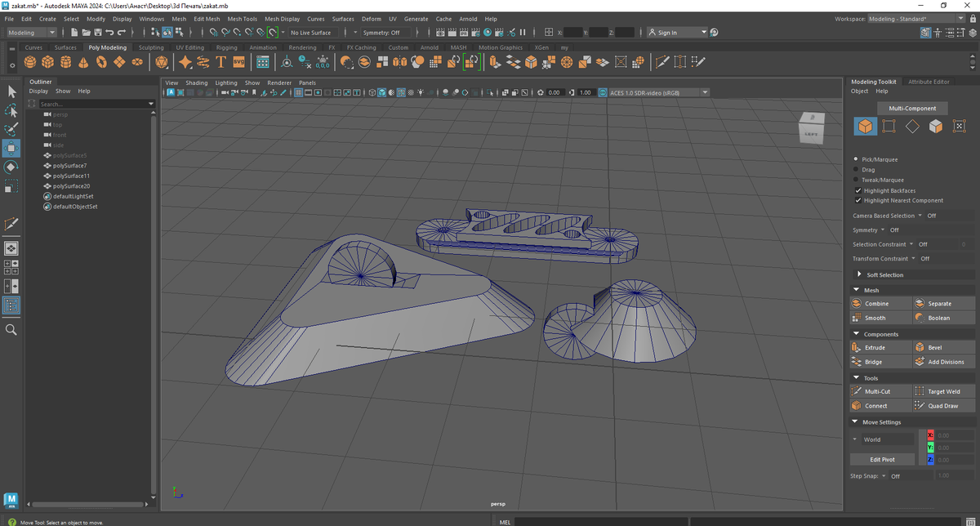Screen dimensions: 980x526
Task: Switch to the Sculpting shelf tab
Action: click(x=151, y=47)
